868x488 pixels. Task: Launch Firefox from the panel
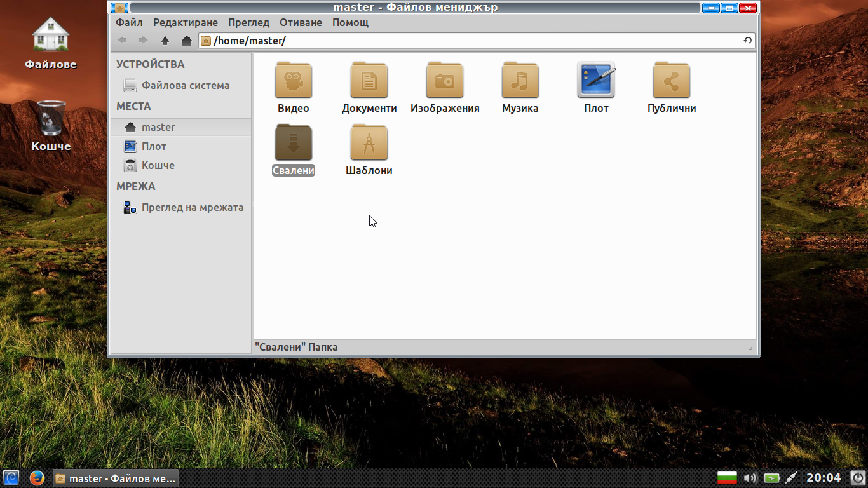pyautogui.click(x=37, y=478)
